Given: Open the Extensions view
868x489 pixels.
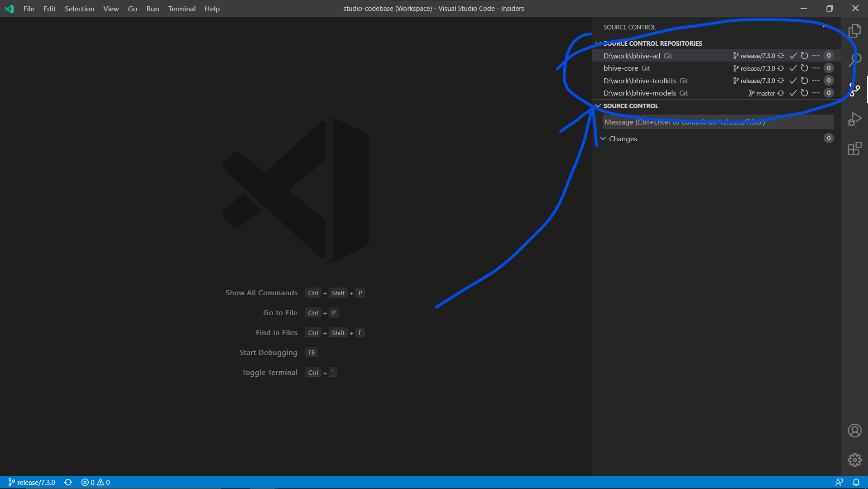Looking at the screenshot, I should (855, 149).
